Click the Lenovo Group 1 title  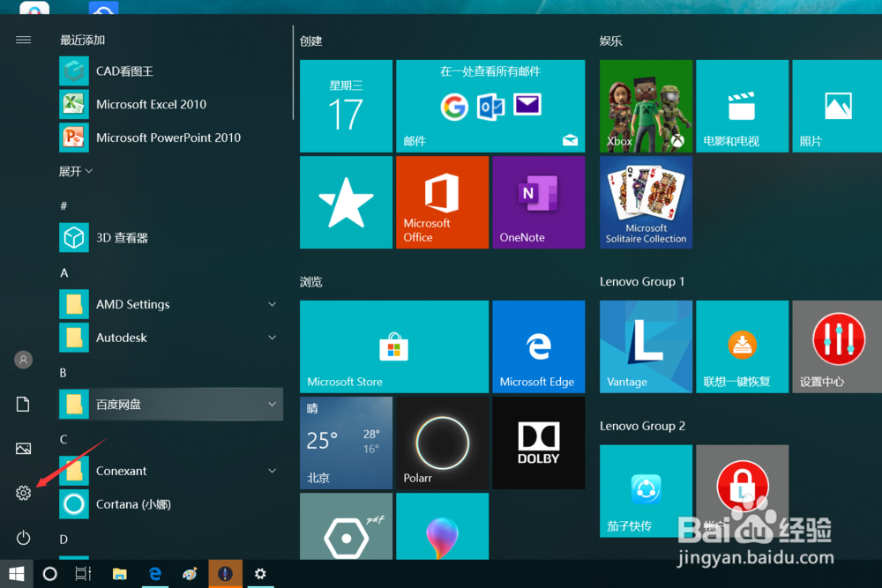tap(642, 281)
